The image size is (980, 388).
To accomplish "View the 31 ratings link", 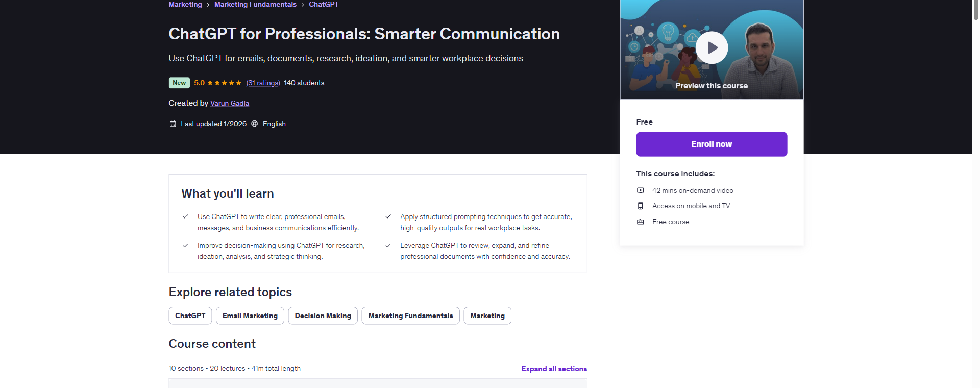I will tap(263, 83).
